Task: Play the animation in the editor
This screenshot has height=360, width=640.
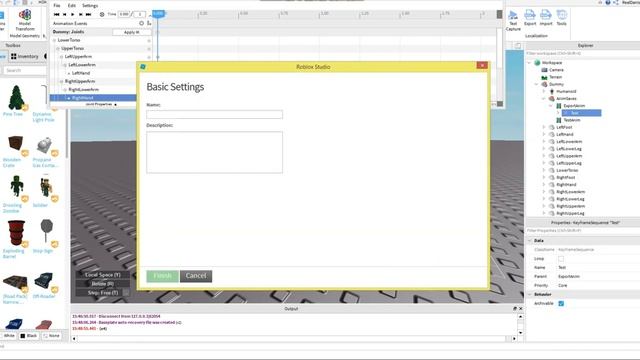Action: [73, 14]
